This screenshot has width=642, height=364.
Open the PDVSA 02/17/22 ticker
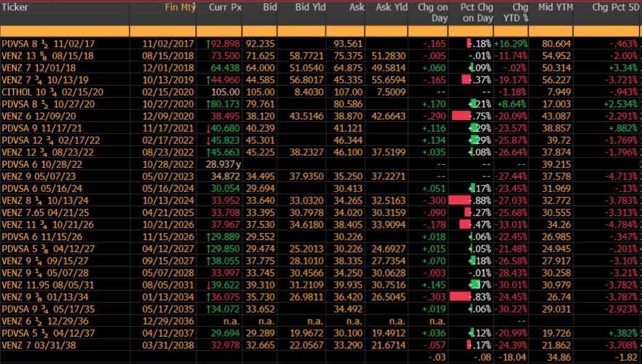pyautogui.click(x=51, y=141)
